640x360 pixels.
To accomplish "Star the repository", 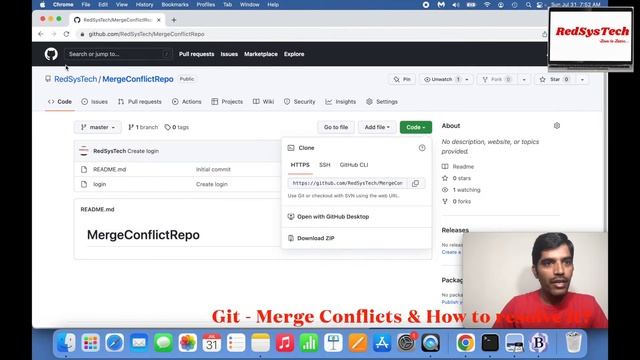I will tap(555, 79).
